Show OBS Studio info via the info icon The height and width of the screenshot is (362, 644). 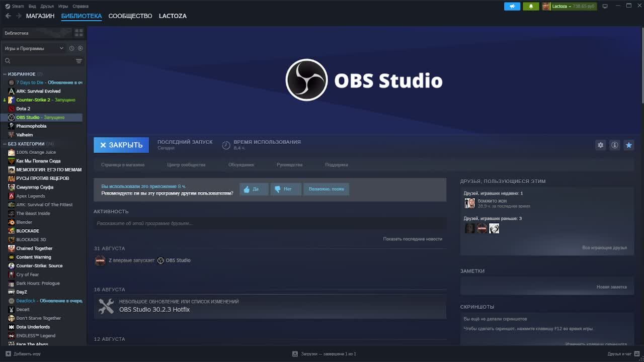[614, 145]
